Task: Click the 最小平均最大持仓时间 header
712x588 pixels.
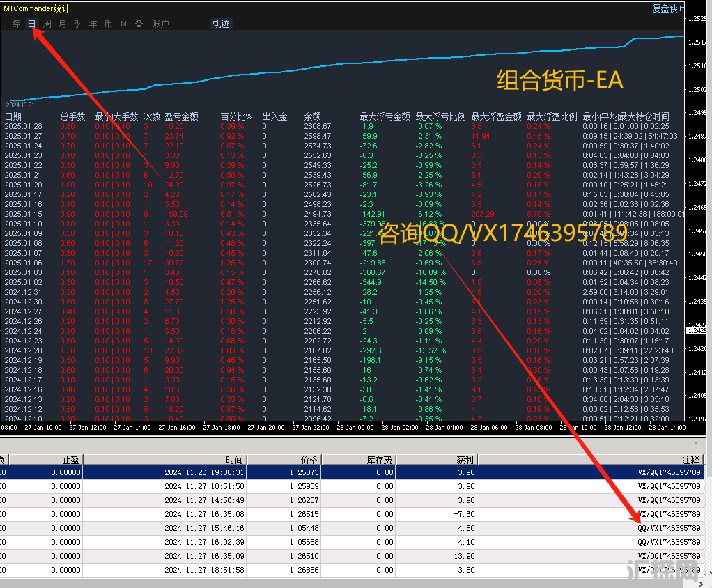Action: (626, 116)
